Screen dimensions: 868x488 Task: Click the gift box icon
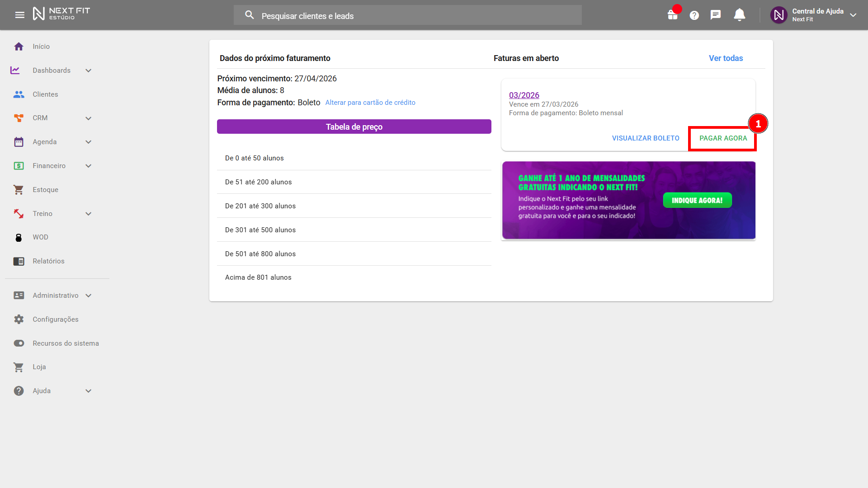tap(673, 15)
